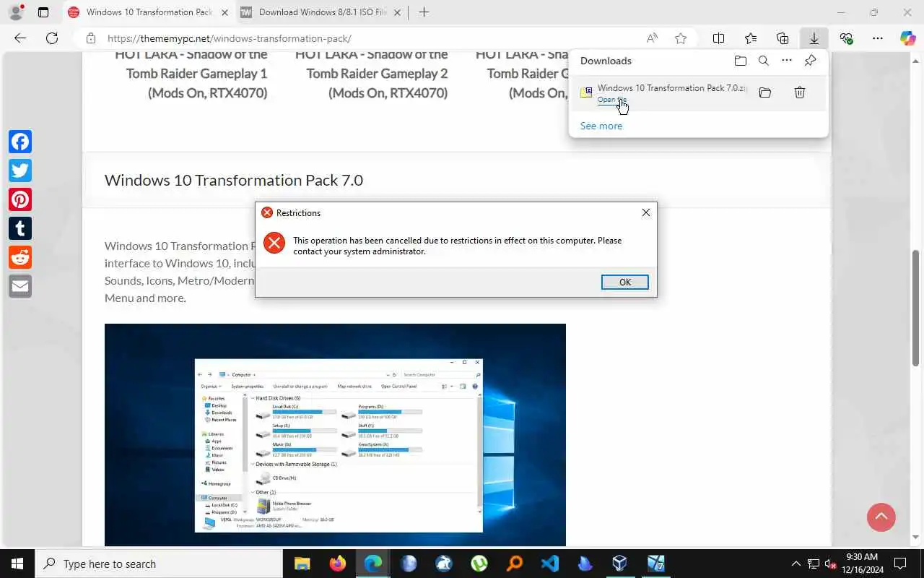
Task: Click the red scroll-to-top arrow button
Action: coord(881,517)
